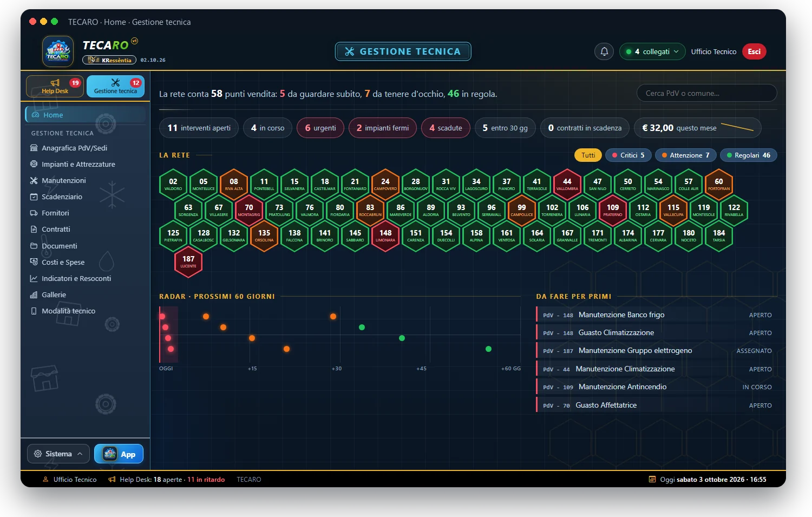Log out with the Esci button
The width and height of the screenshot is (812, 517).
754,51
